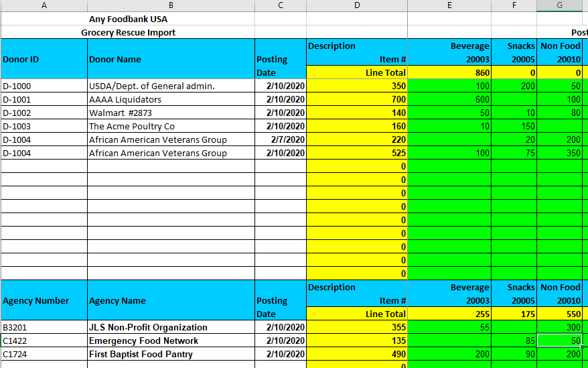Click the 'Emergency Food Network' agency cell
This screenshot has width=588, height=368.
coord(171,341)
